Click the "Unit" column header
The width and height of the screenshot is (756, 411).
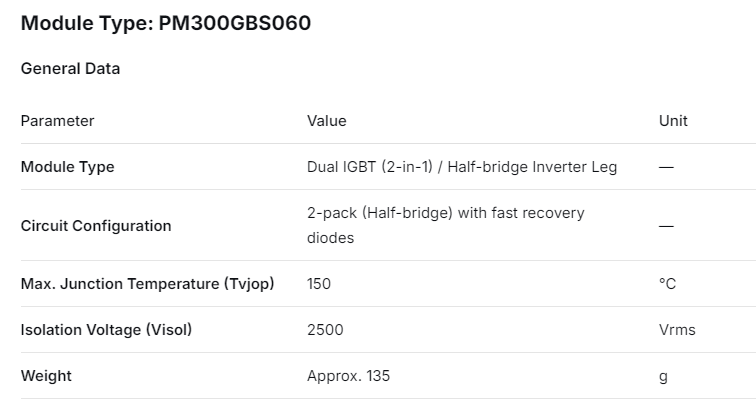coord(673,121)
